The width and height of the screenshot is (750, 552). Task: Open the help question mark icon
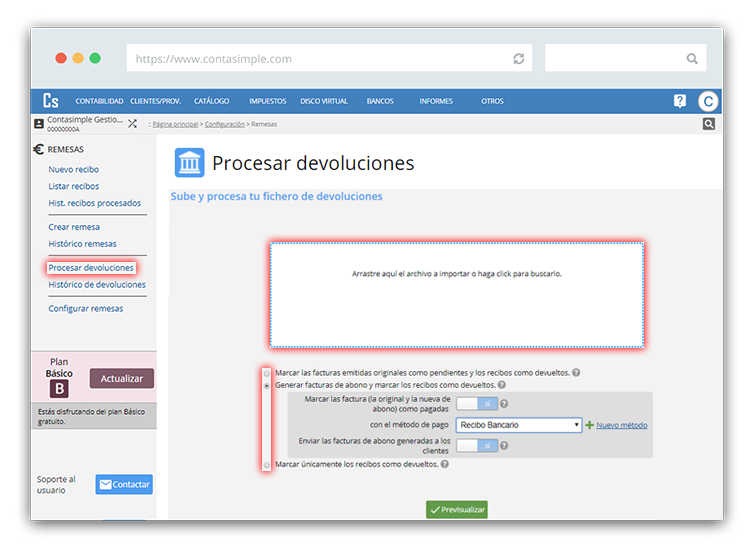[x=679, y=101]
